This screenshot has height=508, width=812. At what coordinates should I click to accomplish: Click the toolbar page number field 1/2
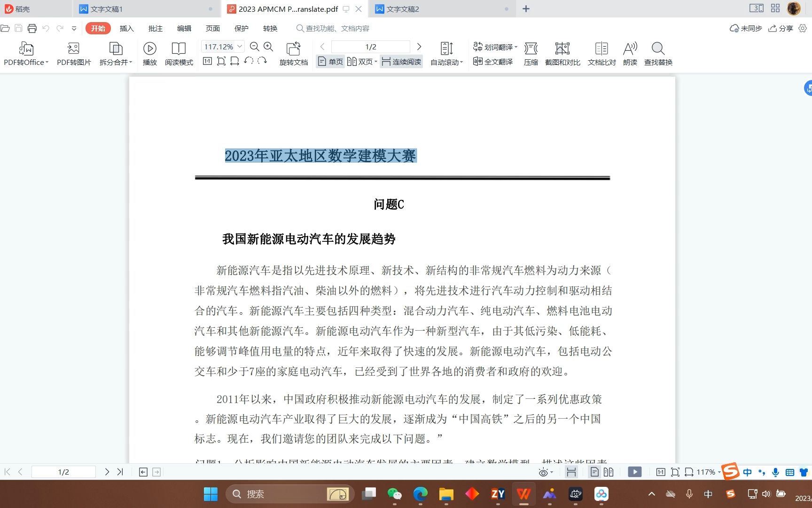coord(371,47)
